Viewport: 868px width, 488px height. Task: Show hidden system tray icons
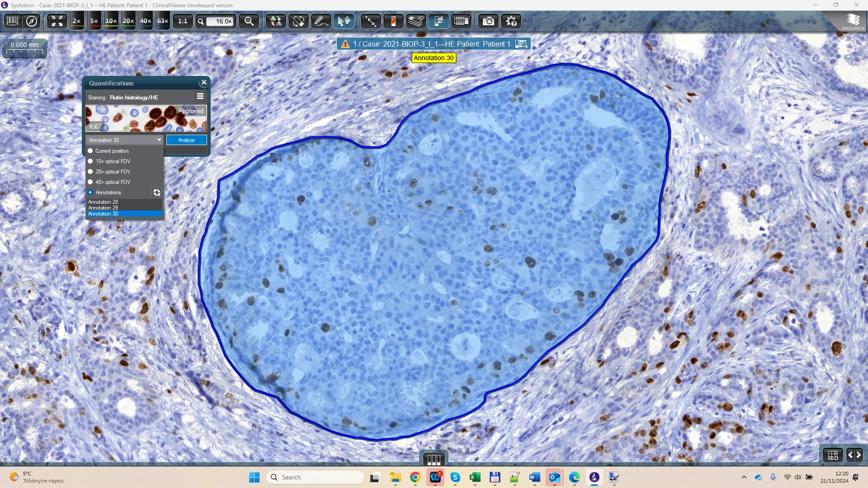[744, 477]
